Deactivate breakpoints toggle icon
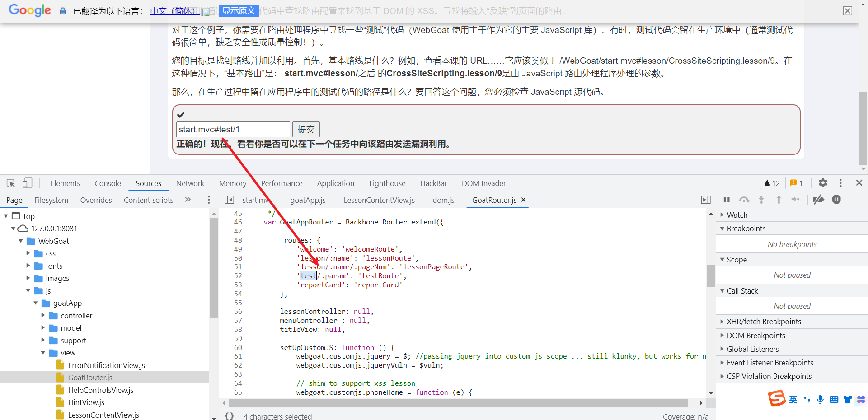This screenshot has width=868, height=420. pyautogui.click(x=818, y=200)
